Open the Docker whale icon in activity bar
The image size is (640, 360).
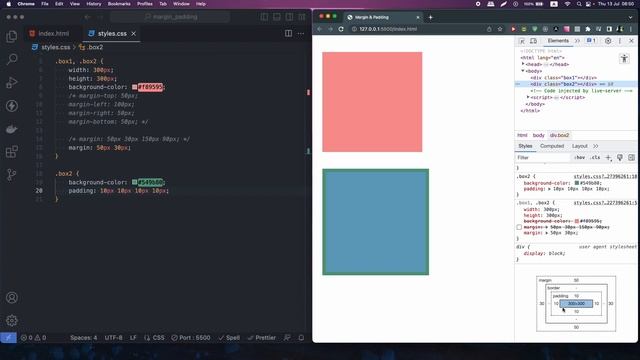12,129
